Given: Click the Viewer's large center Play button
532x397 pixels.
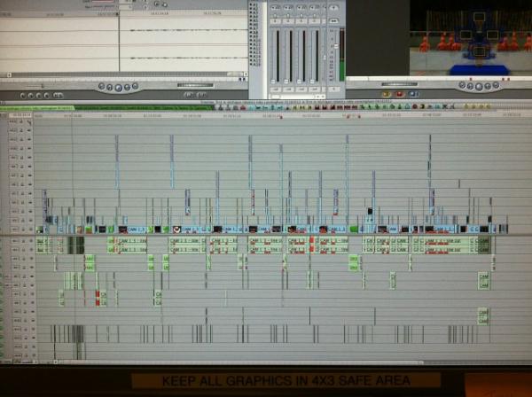Looking at the screenshot, I should point(118,88).
